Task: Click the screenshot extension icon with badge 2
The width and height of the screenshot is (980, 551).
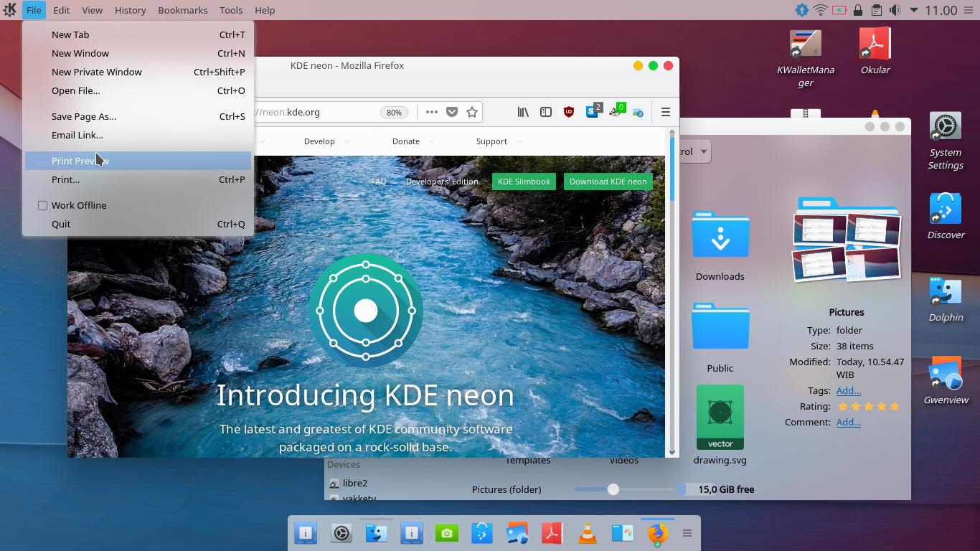Action: click(593, 112)
